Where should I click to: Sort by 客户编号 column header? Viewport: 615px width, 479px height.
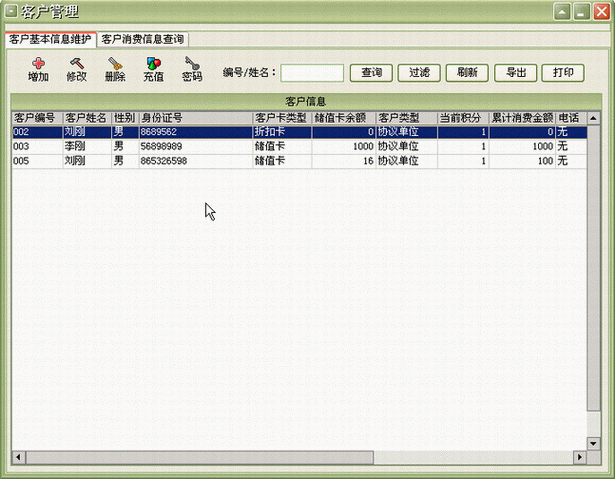click(36, 117)
